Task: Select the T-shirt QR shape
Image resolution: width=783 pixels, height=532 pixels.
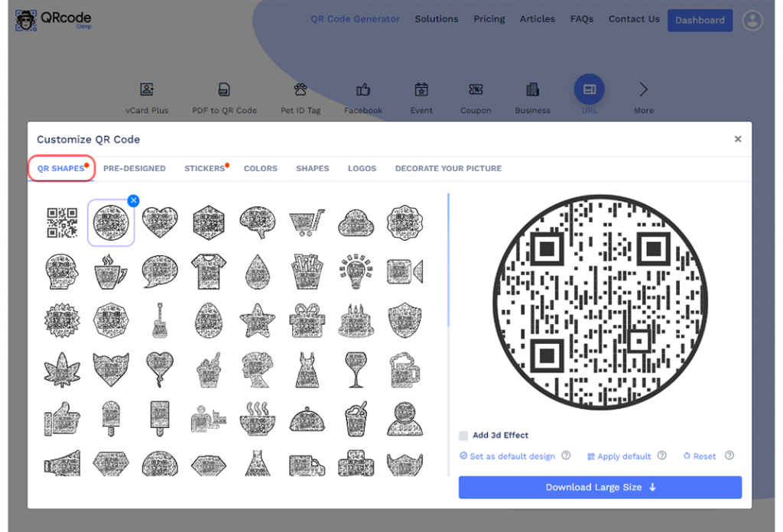Action: pyautogui.click(x=209, y=271)
